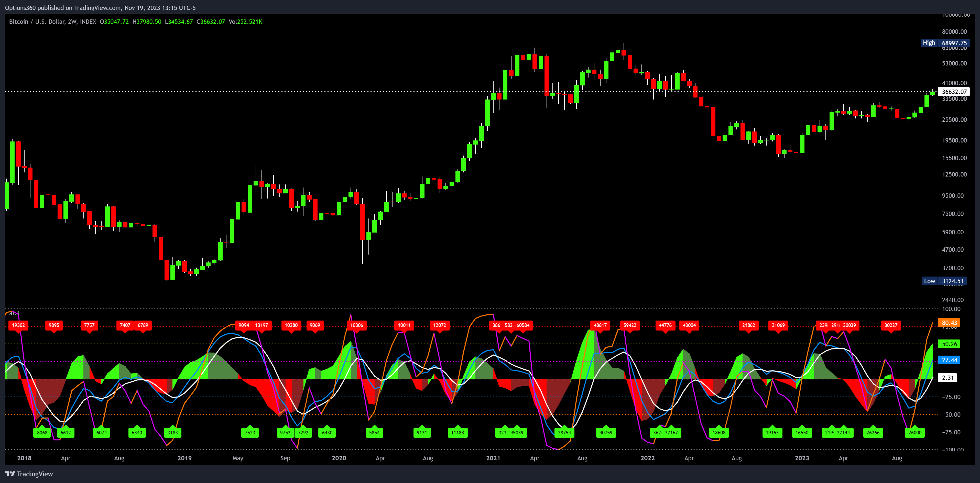Click the red sell marker 43004

click(x=689, y=326)
